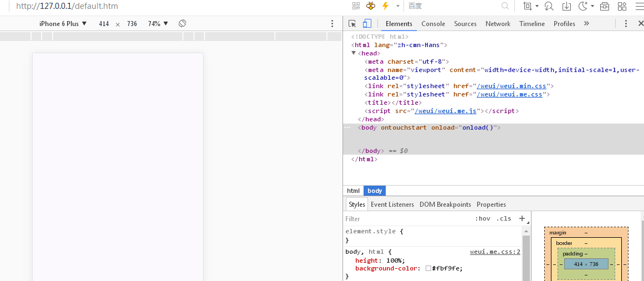Click the QR code icon in address bar
This screenshot has height=281, width=644.
356,6
